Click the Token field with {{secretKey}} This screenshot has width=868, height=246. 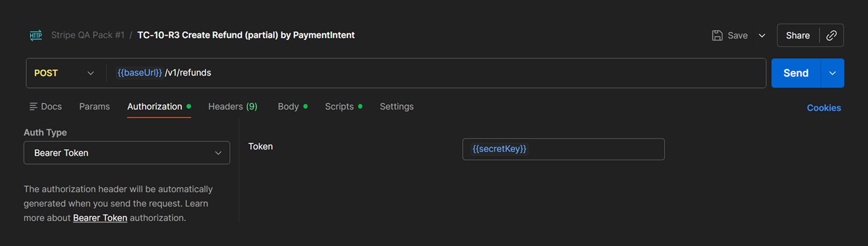(563, 149)
